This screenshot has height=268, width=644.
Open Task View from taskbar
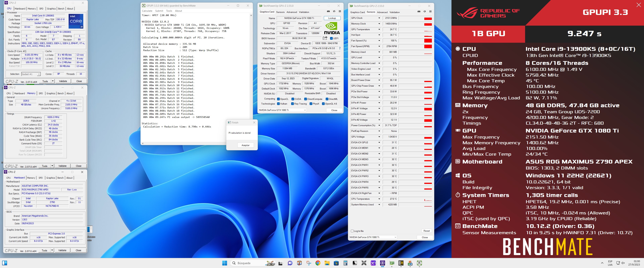coord(281,263)
